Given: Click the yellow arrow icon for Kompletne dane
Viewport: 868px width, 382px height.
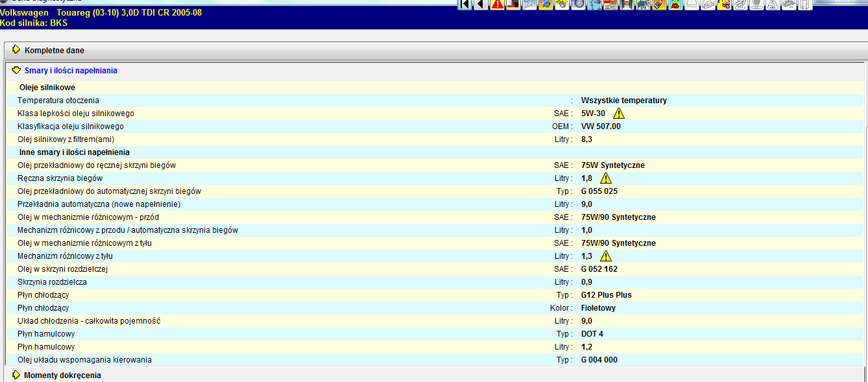Looking at the screenshot, I should pos(16,50).
